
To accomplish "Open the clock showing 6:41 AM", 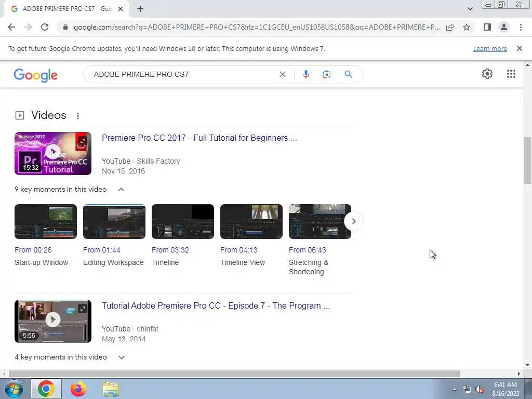I will [x=506, y=389].
